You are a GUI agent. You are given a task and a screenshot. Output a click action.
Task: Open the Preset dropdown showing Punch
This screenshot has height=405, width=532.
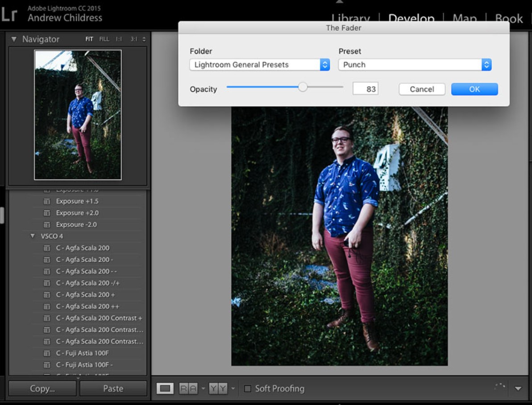(414, 65)
